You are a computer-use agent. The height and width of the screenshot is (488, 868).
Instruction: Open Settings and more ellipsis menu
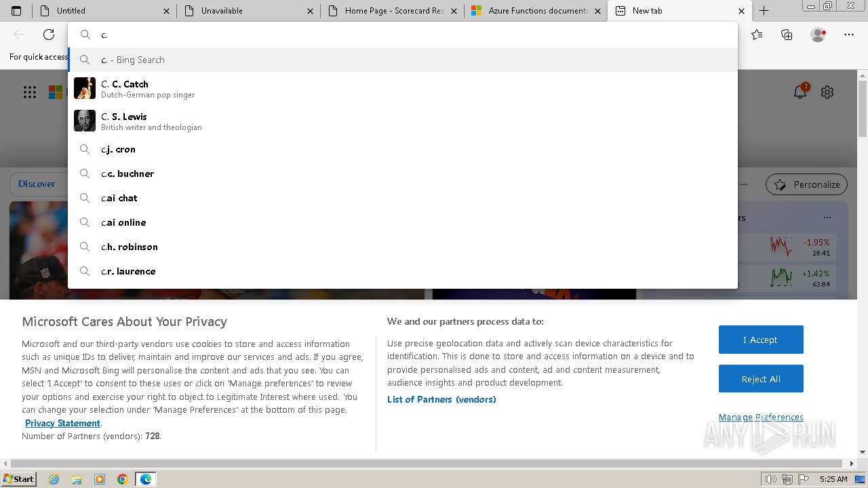[x=849, y=35]
